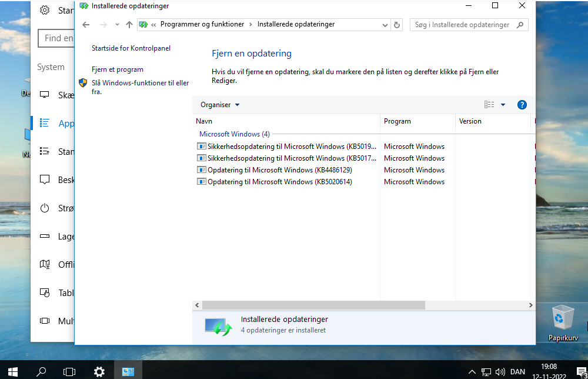The image size is (588, 379).
Task: Select the KB5019... security update row
Action: coord(286,147)
